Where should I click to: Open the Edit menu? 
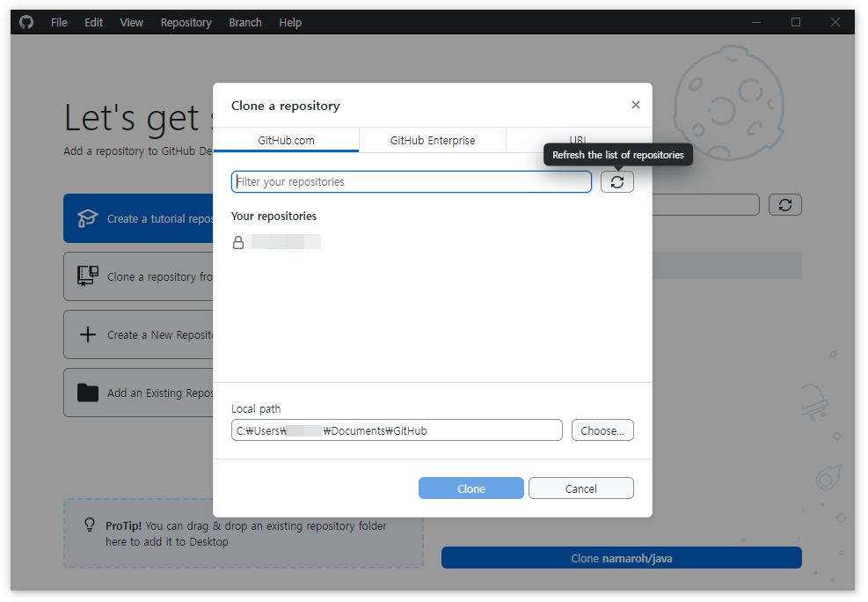point(93,23)
